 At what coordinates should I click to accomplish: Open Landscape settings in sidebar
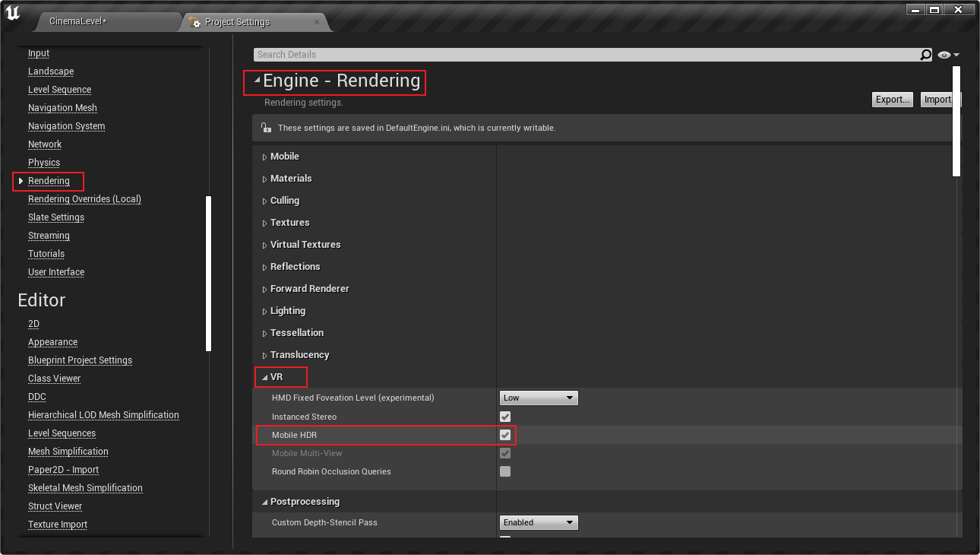pyautogui.click(x=51, y=71)
